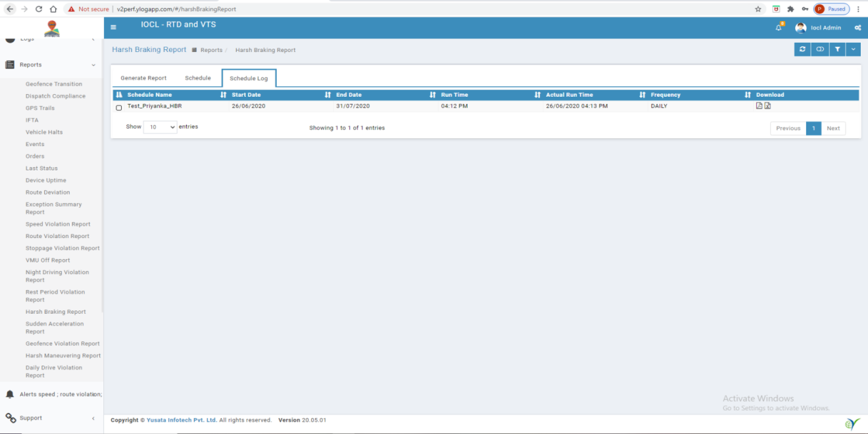The height and width of the screenshot is (434, 868).
Task: Click the Iocl Admin avatar picture
Action: click(800, 28)
